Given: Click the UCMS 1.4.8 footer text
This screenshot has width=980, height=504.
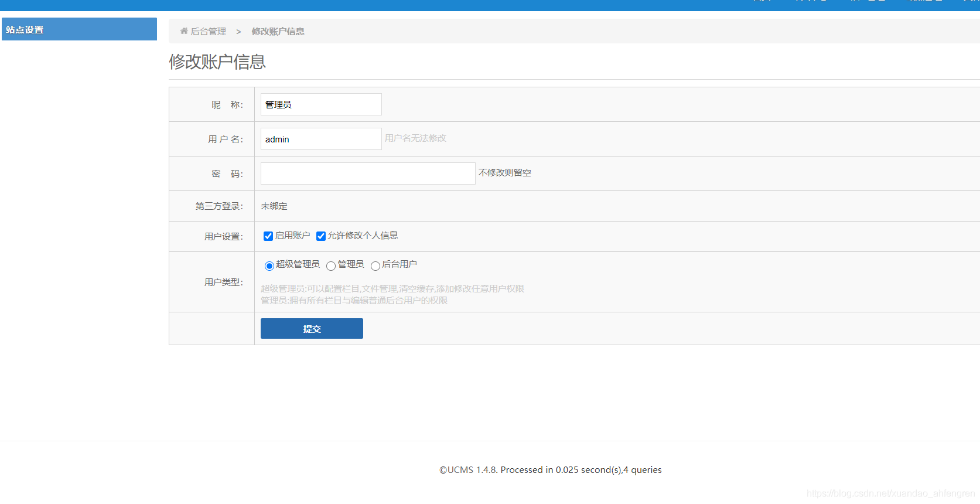Looking at the screenshot, I should click(x=550, y=470).
